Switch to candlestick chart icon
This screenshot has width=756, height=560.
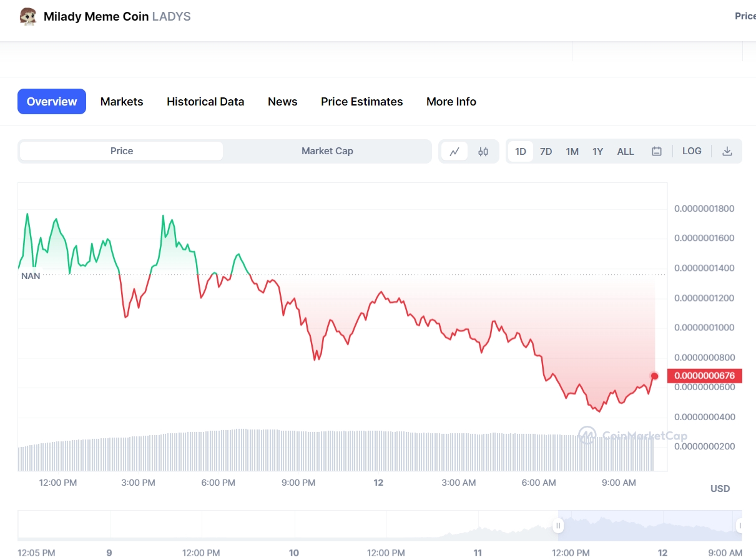483,151
